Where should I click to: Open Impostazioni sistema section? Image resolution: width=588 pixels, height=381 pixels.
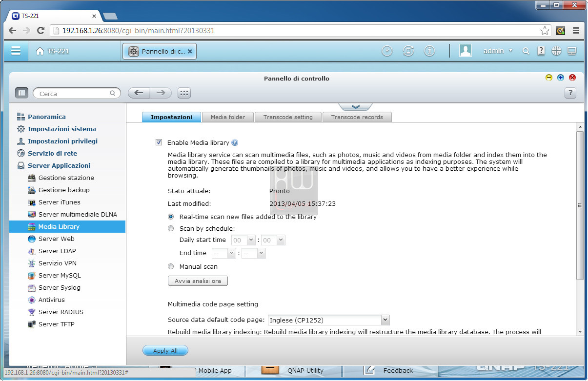point(61,129)
